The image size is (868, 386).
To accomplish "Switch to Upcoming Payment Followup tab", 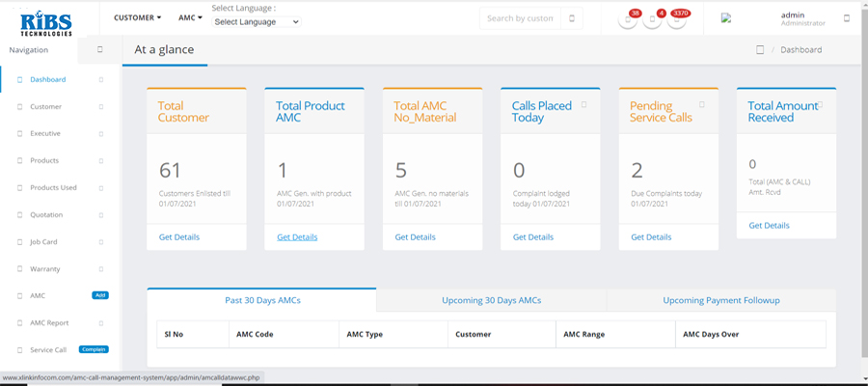I will pos(720,300).
